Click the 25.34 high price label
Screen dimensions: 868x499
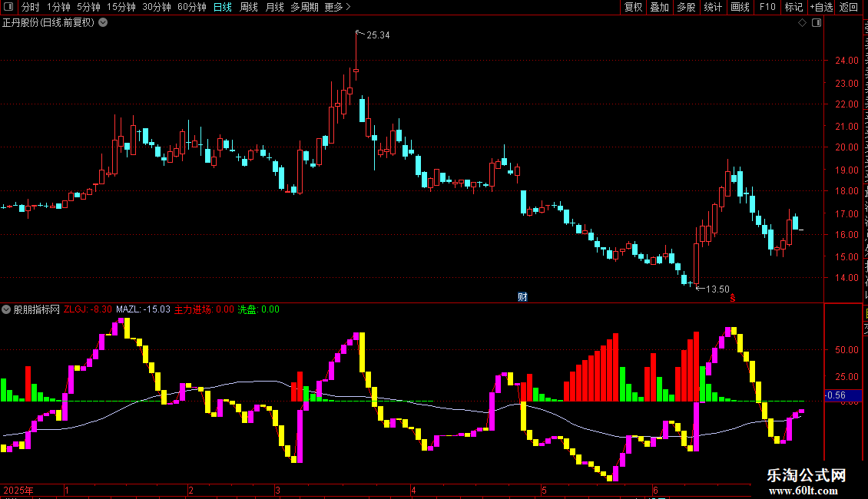pos(378,35)
